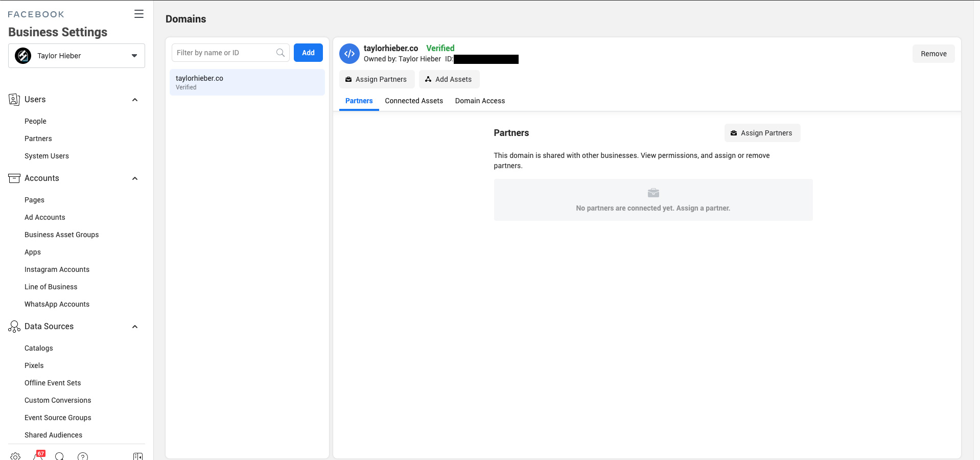
Task: Click the magnifier icon in filter field
Action: click(281, 53)
